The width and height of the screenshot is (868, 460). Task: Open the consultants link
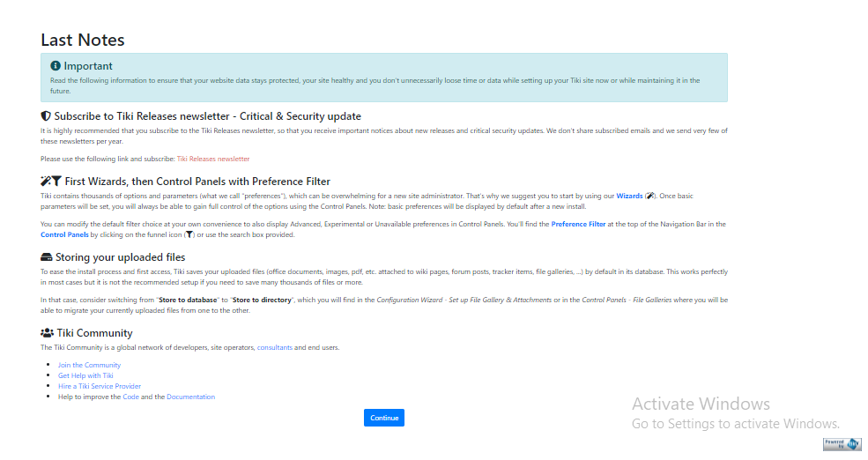(x=274, y=347)
